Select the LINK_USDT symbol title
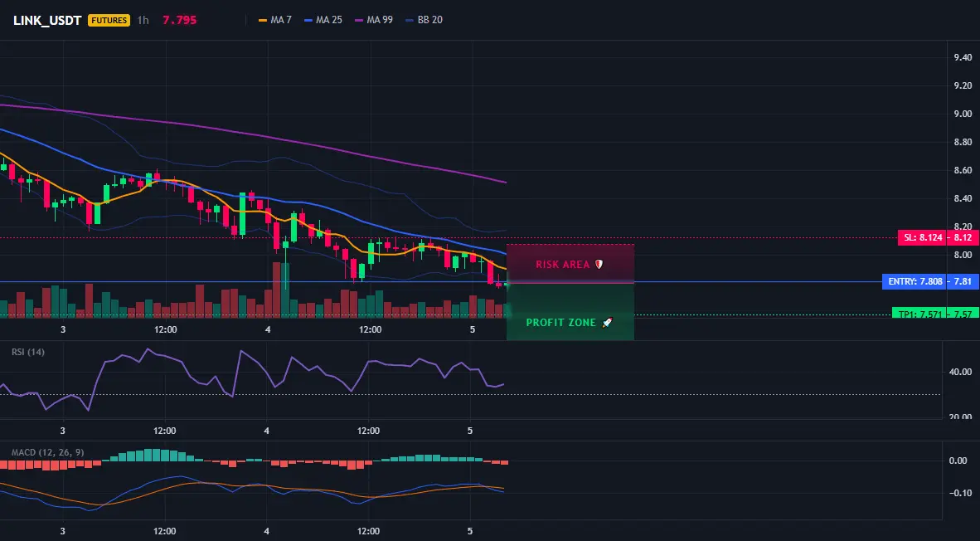This screenshot has width=980, height=541. click(x=47, y=20)
